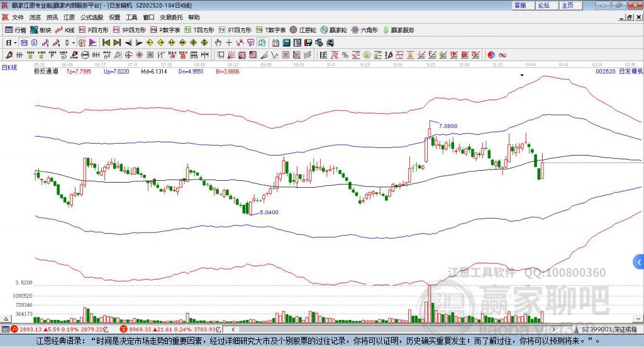Image resolution: width=644 pixels, height=347 pixels.
Task: Open the 窗口 menu
Action: (148, 17)
